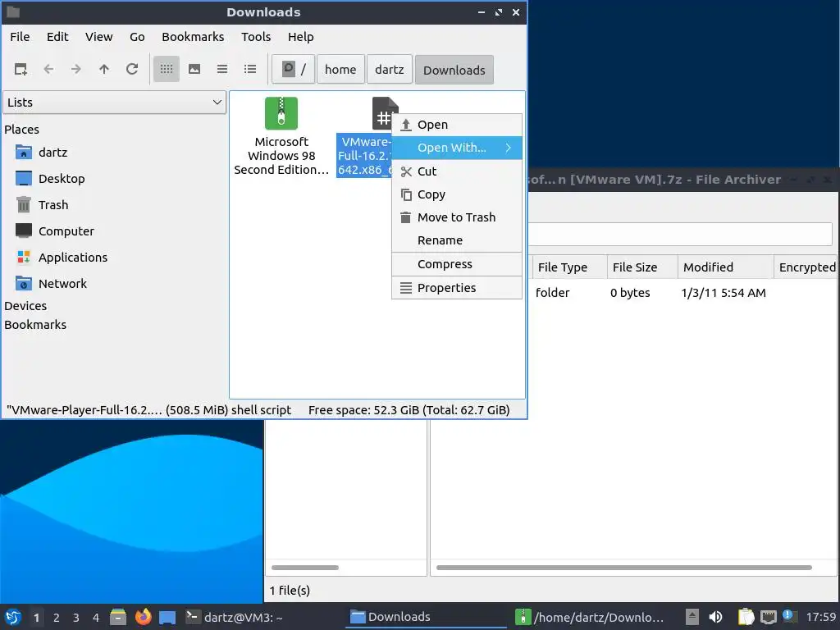The height and width of the screenshot is (630, 840).
Task: Click the folder row in File Archiver
Action: click(x=682, y=293)
